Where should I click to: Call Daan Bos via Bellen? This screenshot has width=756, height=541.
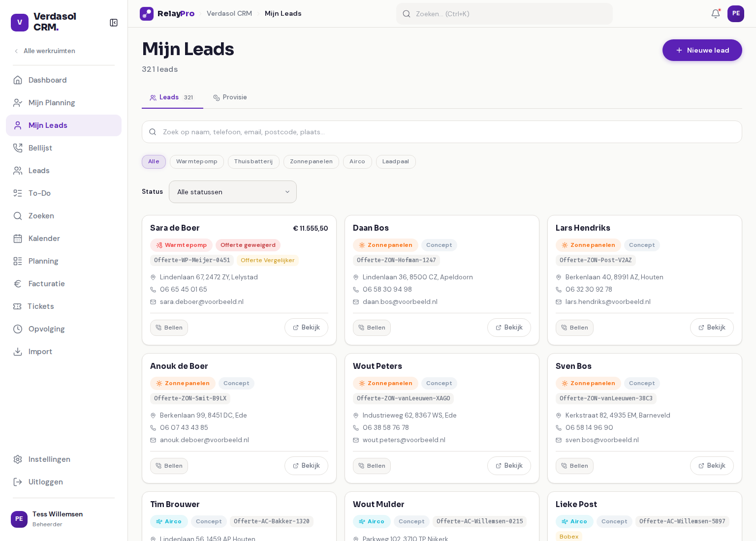tap(372, 328)
